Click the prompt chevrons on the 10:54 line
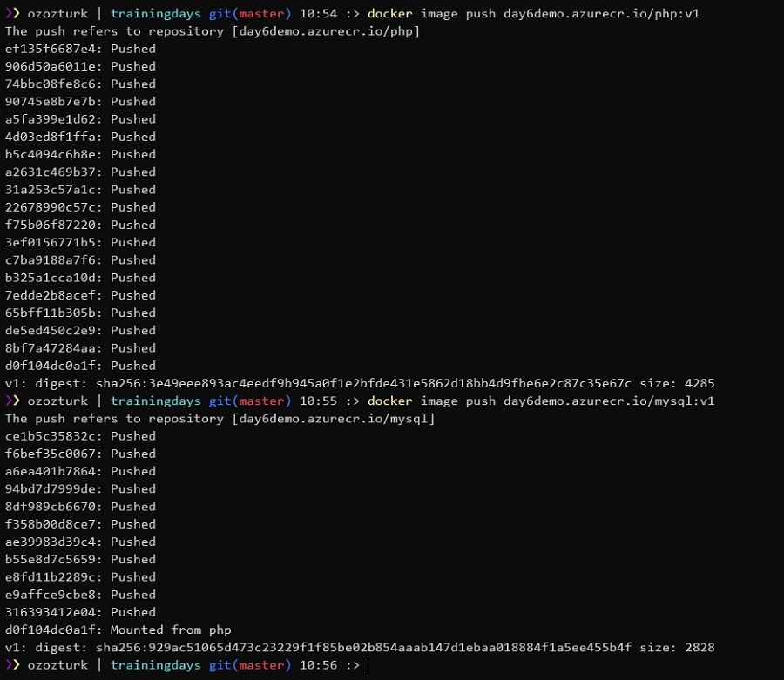Image resolution: width=784 pixels, height=680 pixels. coord(12,14)
